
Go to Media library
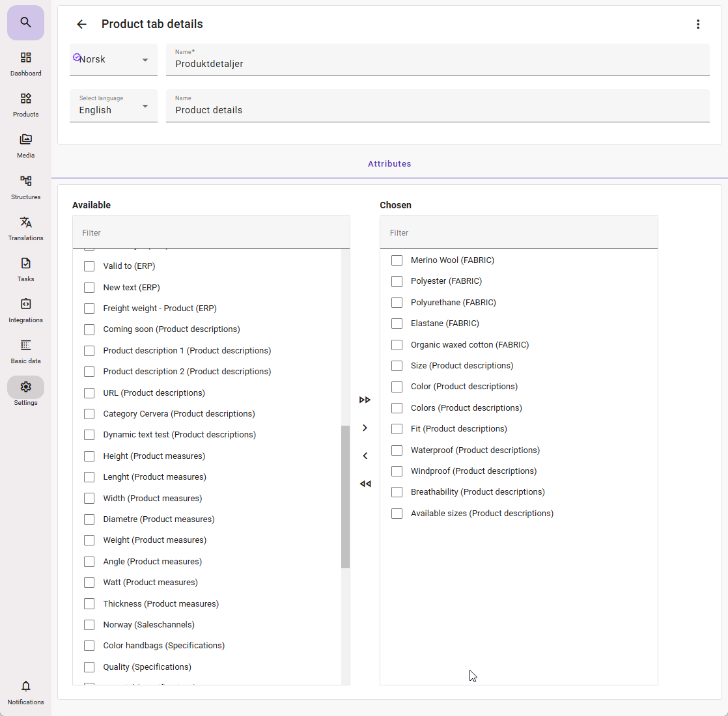pyautogui.click(x=25, y=146)
